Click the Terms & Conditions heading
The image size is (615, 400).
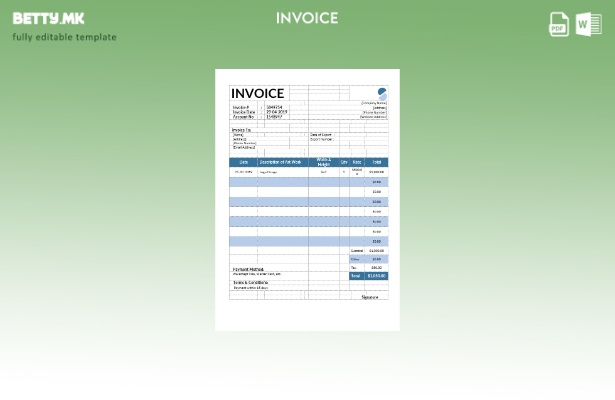[251, 282]
